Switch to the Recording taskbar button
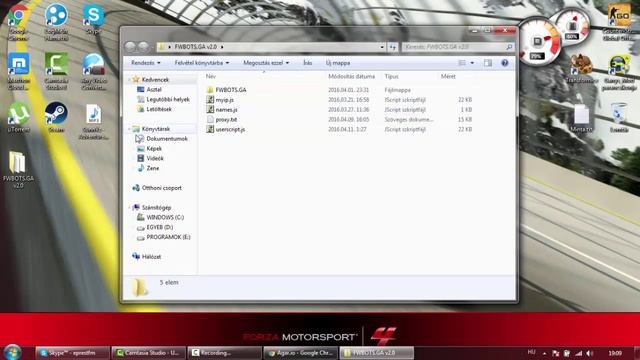The height and width of the screenshot is (360, 640). pos(224,353)
